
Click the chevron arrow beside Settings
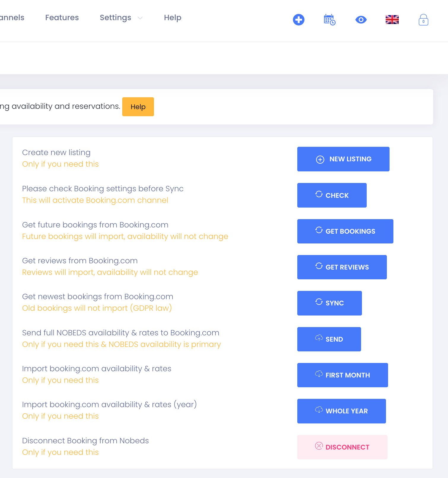pyautogui.click(x=140, y=18)
